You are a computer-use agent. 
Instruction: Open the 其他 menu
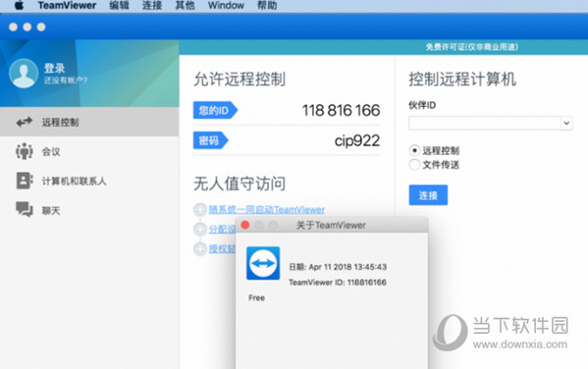[x=186, y=5]
